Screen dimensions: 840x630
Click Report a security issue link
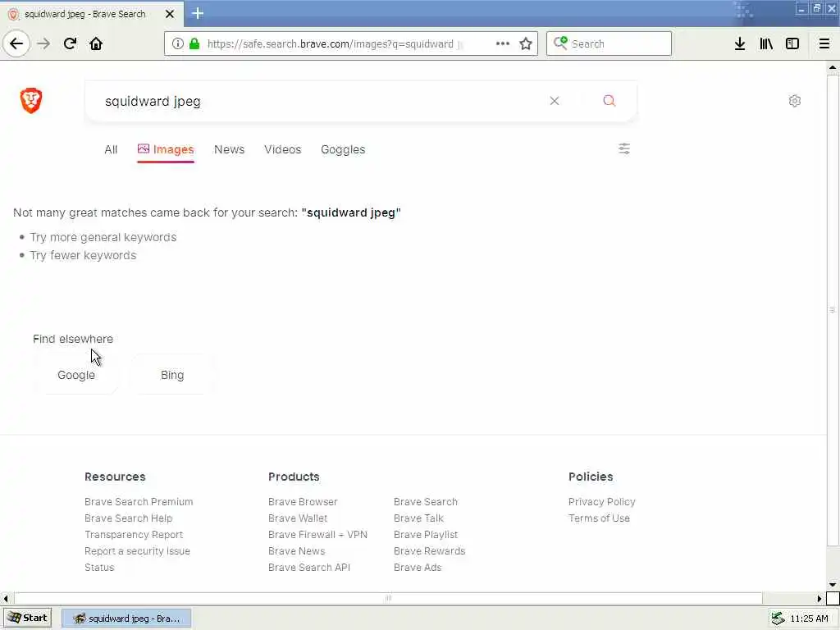[137, 550]
